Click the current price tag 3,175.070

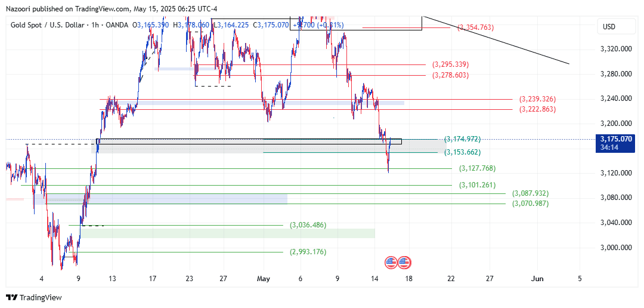(x=615, y=143)
